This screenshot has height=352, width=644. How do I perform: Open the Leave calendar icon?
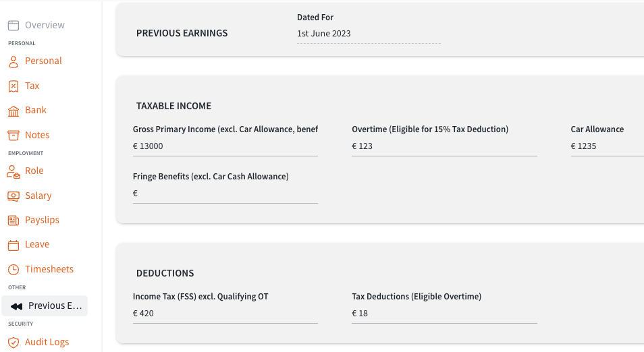coord(14,245)
